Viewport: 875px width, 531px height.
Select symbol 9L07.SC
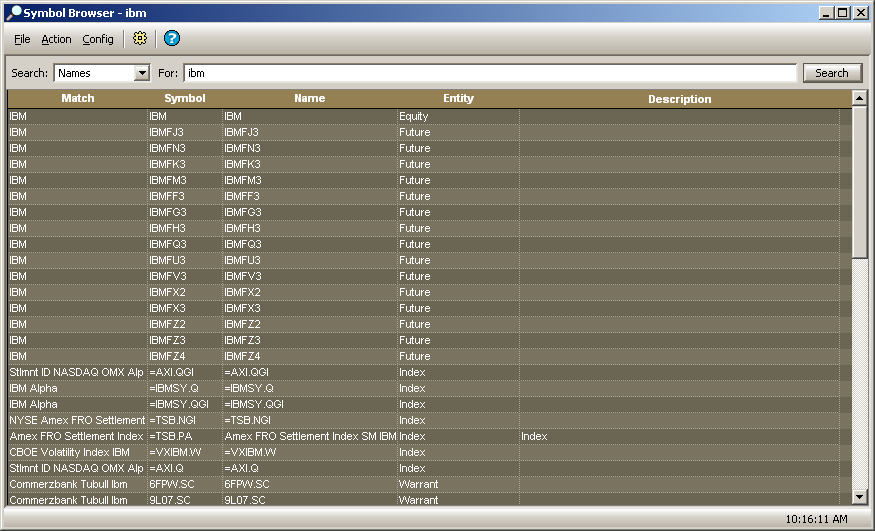[185, 500]
